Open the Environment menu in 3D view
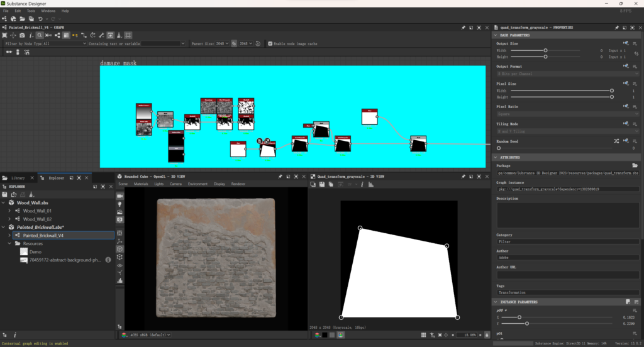Viewport: 644px width, 347px height. (197, 184)
